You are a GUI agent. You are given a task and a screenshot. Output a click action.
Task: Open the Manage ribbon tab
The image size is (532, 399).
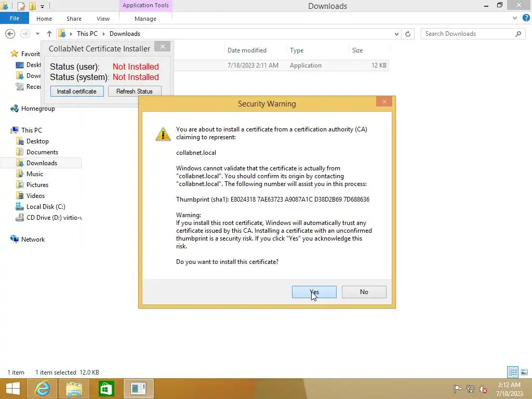coord(145,19)
